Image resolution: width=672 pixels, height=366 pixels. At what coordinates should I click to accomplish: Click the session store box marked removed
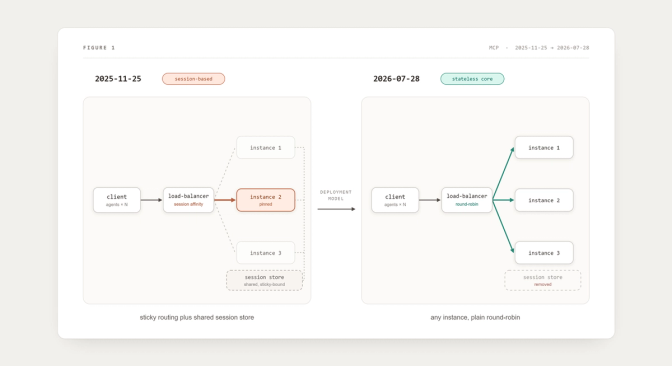pyautogui.click(x=543, y=280)
